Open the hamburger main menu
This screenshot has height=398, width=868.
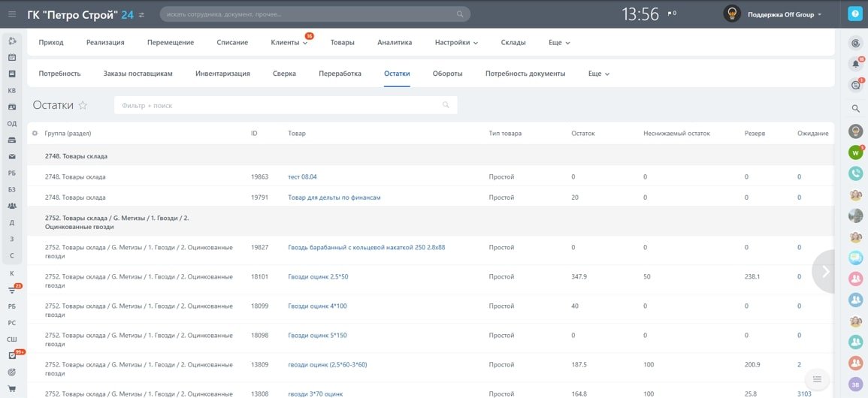pyautogui.click(x=12, y=14)
